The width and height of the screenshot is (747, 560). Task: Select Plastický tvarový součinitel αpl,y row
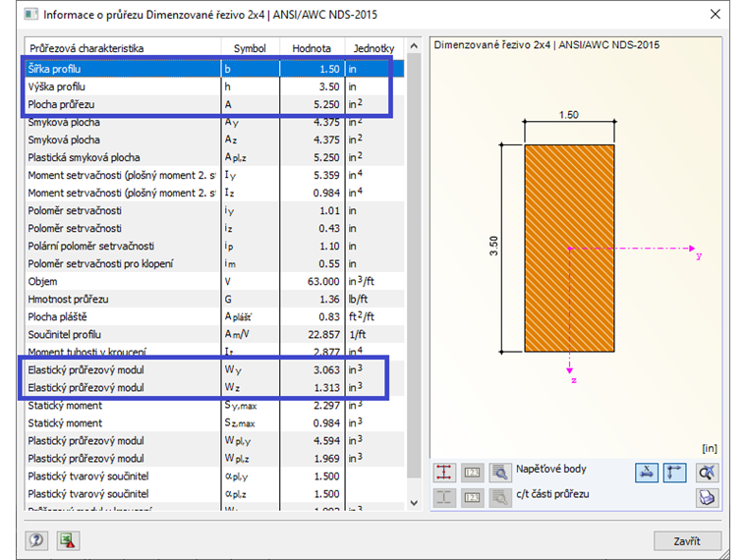[x=214, y=476]
